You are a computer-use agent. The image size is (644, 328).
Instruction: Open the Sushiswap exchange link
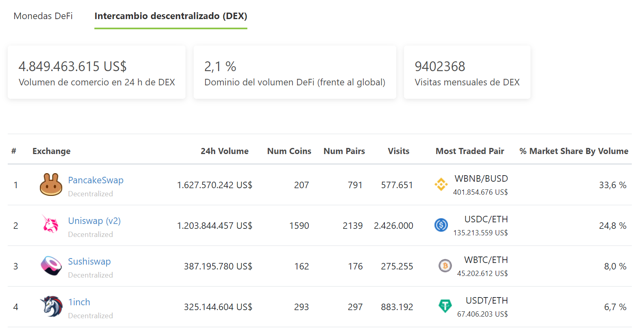[x=89, y=261]
